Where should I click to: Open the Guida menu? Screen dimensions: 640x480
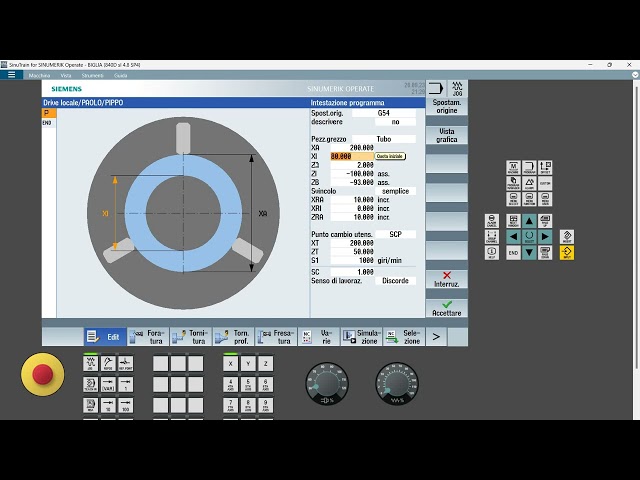120,76
